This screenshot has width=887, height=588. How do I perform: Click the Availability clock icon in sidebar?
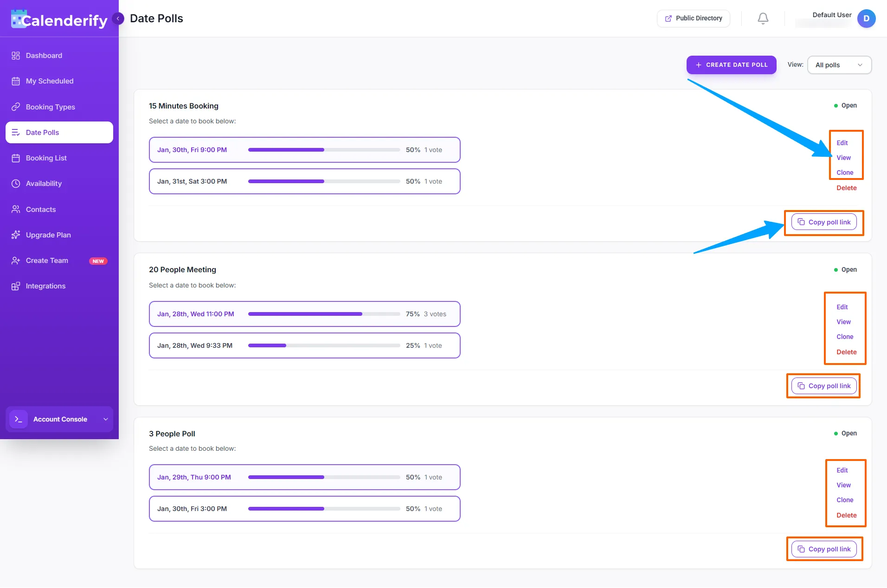point(15,183)
